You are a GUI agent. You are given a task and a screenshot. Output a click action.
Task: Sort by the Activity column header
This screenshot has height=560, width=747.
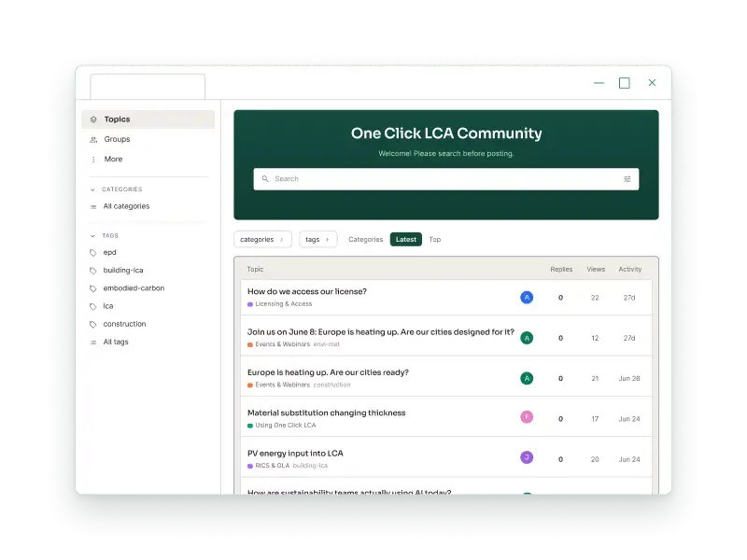click(x=629, y=269)
